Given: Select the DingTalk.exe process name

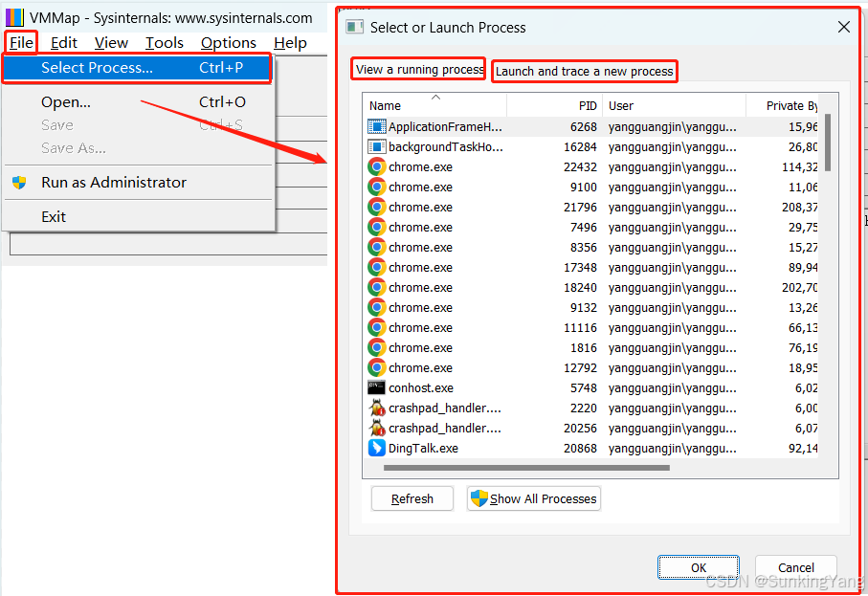Looking at the screenshot, I should coord(423,449).
